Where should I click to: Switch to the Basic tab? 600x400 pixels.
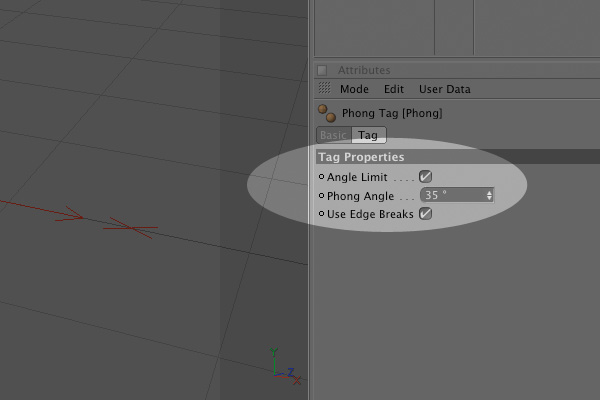(x=334, y=135)
